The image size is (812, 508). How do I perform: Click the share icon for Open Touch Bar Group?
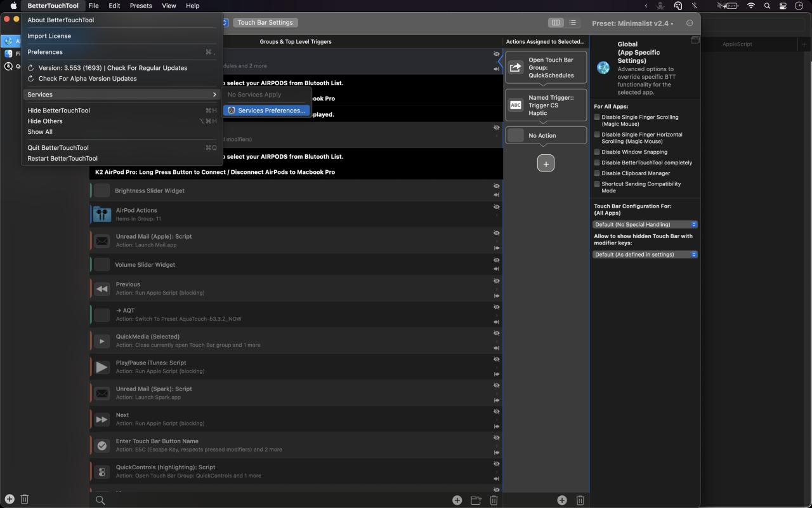point(516,67)
